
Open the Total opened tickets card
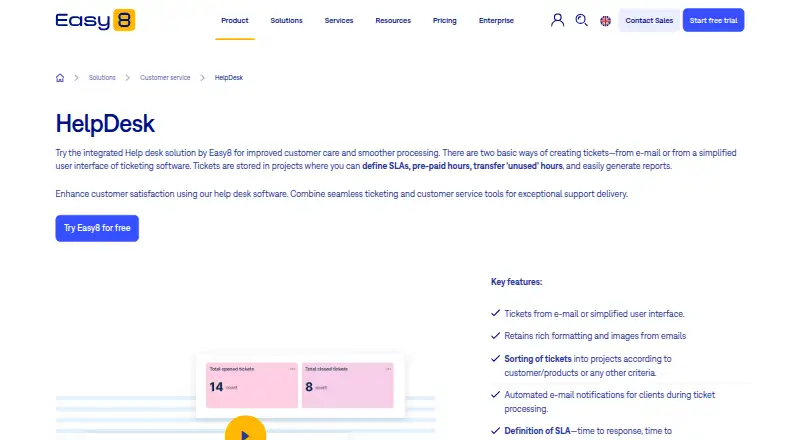(x=252, y=385)
